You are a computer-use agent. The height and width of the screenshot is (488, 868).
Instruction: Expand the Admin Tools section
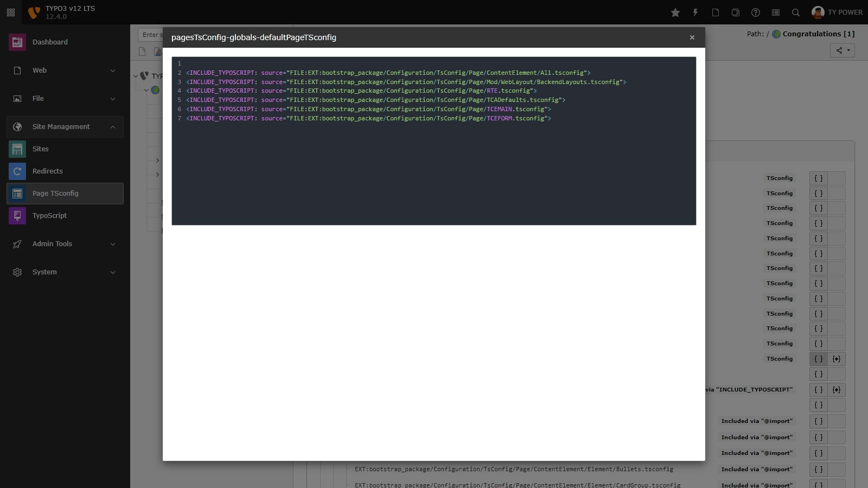tap(65, 244)
